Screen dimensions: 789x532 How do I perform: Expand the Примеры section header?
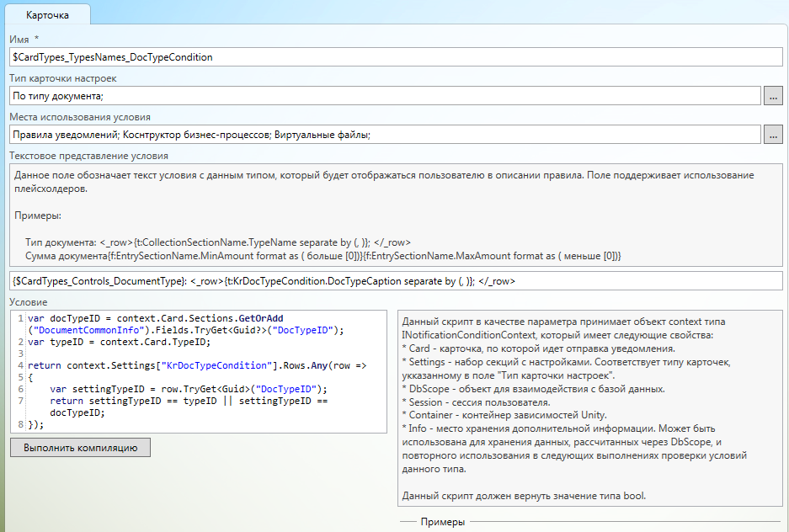442,522
